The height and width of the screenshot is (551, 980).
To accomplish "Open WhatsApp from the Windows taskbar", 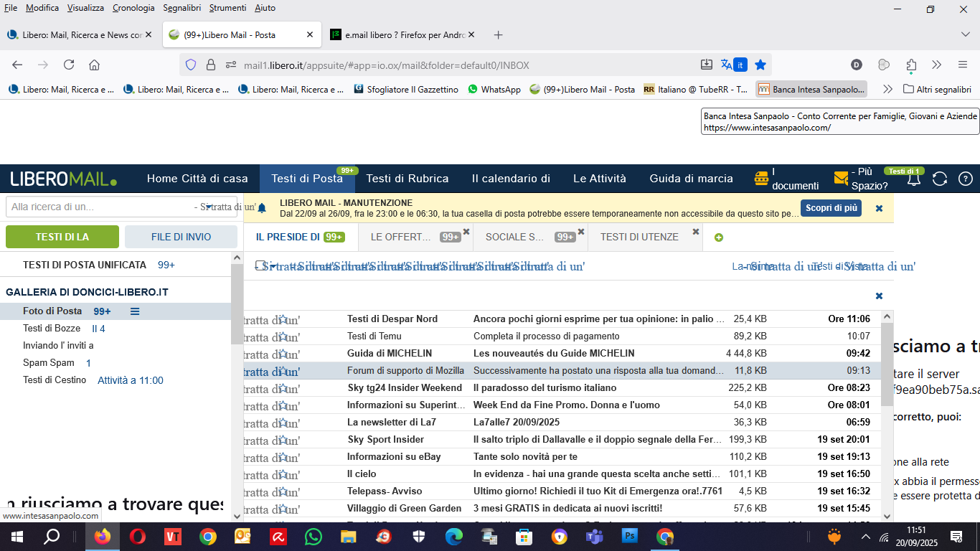I will (314, 537).
